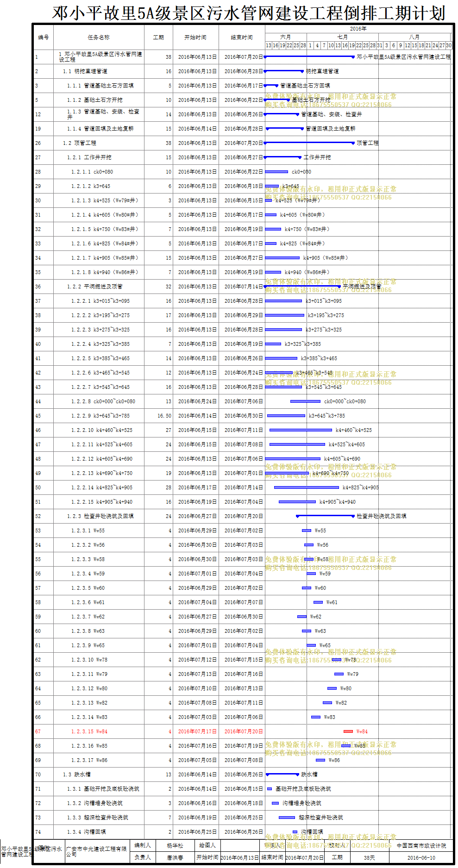Click red task name 1.2.3.15 Ww84

click(x=89, y=731)
